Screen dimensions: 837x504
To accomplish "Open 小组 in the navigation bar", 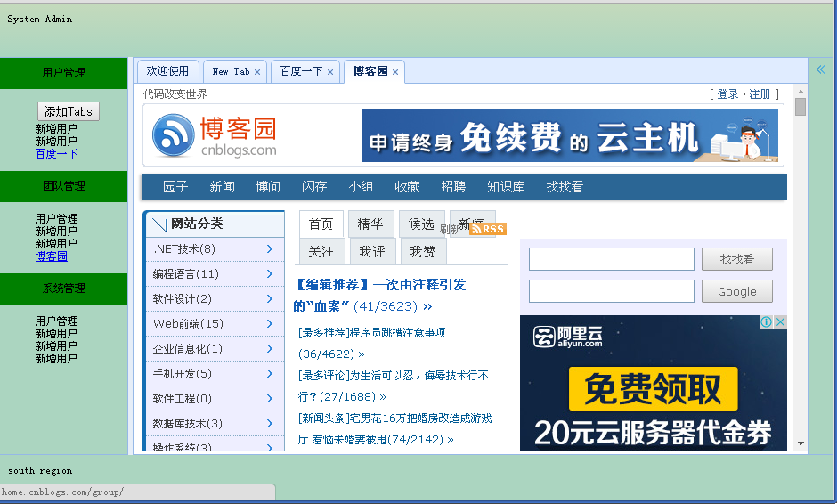I will pyautogui.click(x=361, y=187).
